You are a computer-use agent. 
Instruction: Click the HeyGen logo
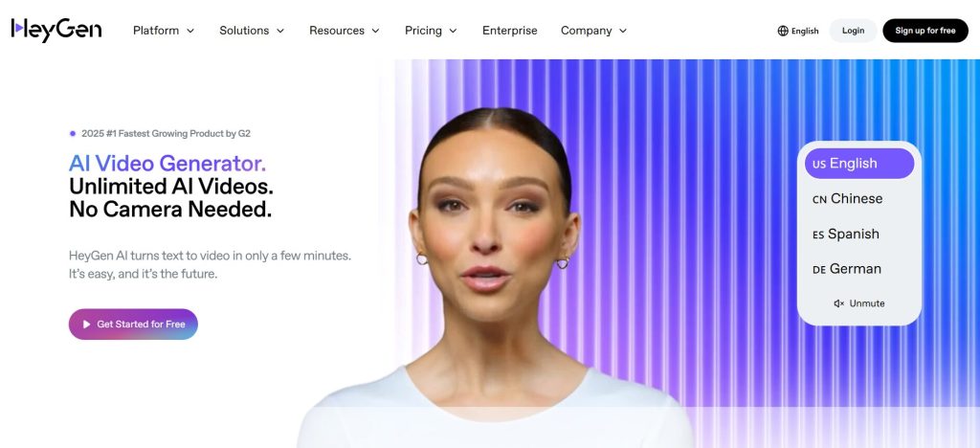tap(56, 30)
